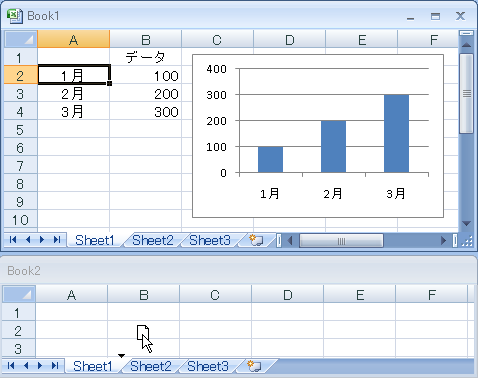Open Sheet1 tab in Book1

[95, 240]
